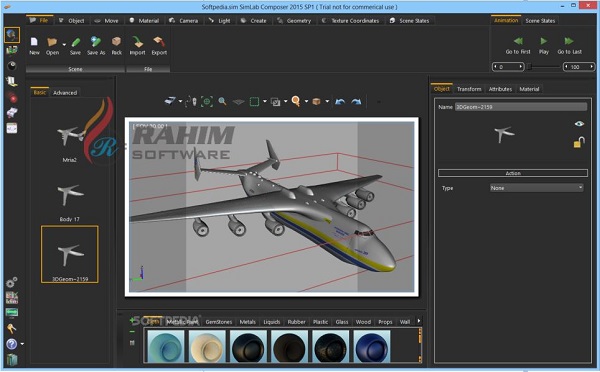Open dropdown arrow next to selection rectangle icon

265,101
